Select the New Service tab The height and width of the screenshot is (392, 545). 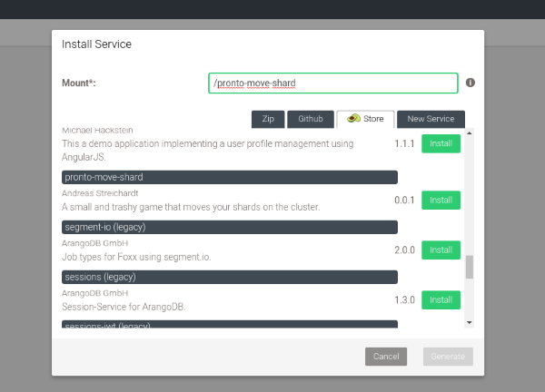tap(431, 119)
